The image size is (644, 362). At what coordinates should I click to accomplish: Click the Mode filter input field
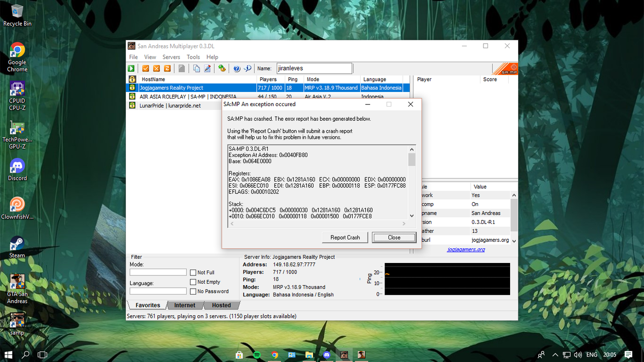click(x=158, y=272)
